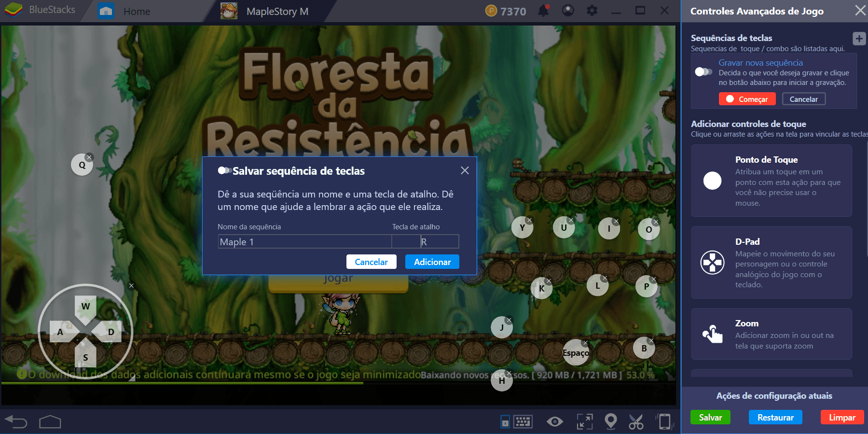Image resolution: width=868 pixels, height=434 pixels.
Task: Select the L key tap point
Action: coord(597,285)
